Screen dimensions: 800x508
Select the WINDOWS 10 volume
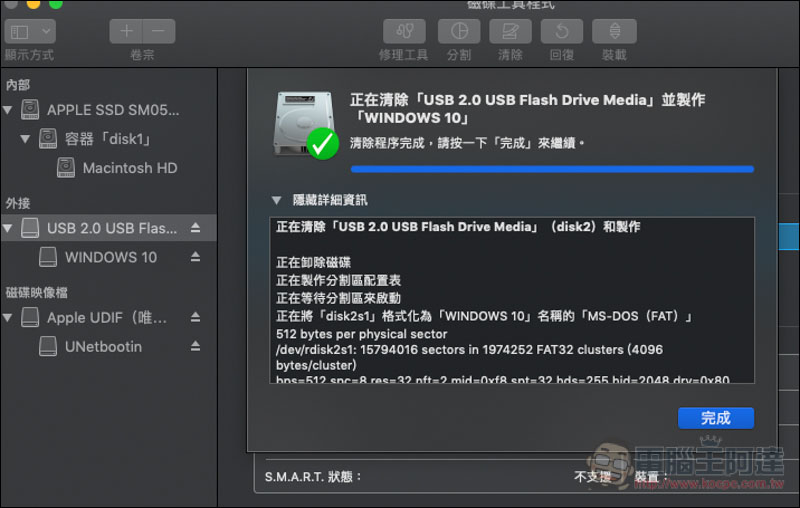[111, 257]
